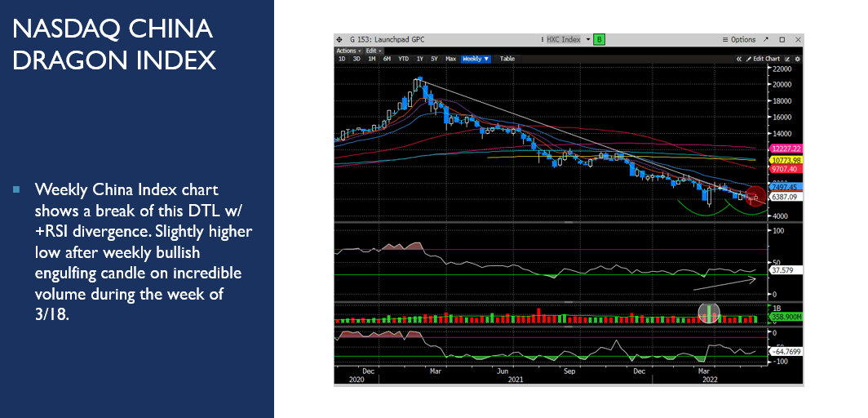
Task: Click the move/drag handle icon beside G 153
Action: [x=339, y=40]
